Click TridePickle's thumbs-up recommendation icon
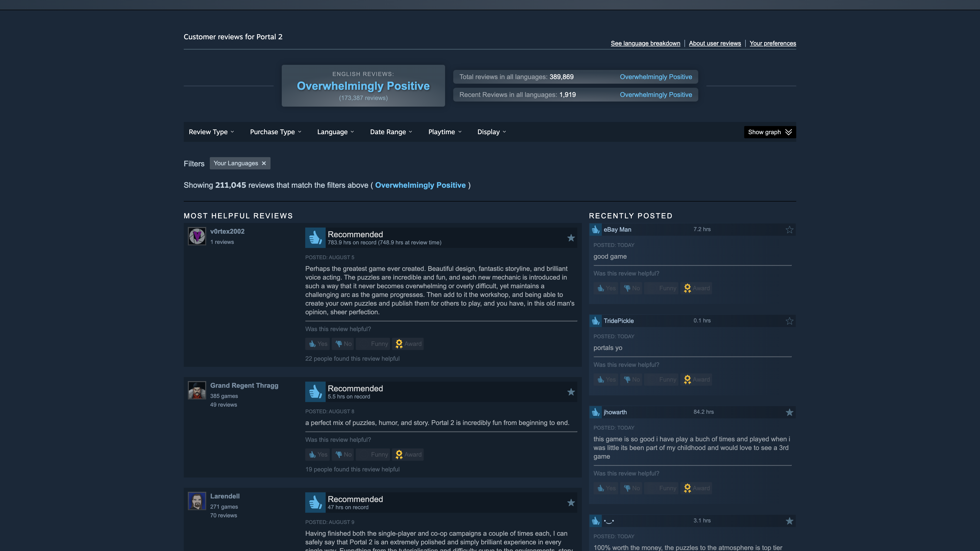 pos(595,321)
